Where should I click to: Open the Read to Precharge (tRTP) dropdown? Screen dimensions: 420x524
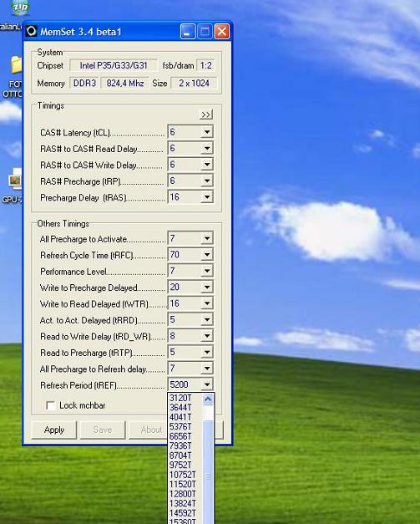(207, 352)
